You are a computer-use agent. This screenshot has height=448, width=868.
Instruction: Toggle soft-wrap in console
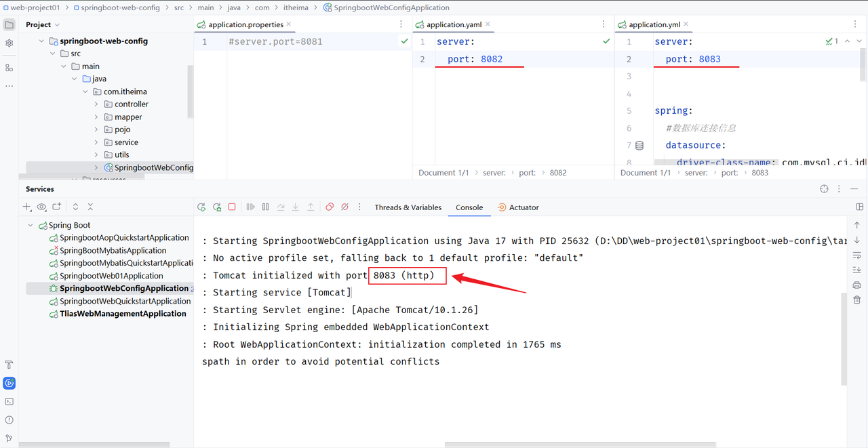857,256
